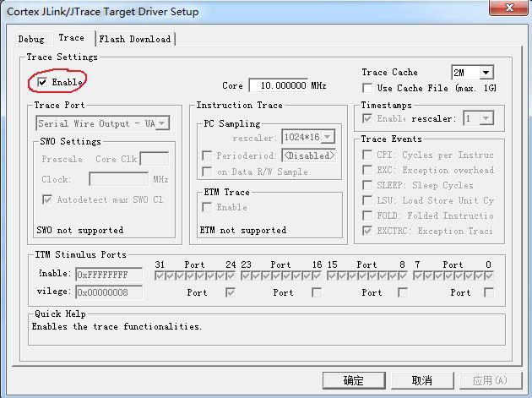Toggle the Port 31..24 privilege checkbox
This screenshot has height=398, width=532.
pos(231,292)
